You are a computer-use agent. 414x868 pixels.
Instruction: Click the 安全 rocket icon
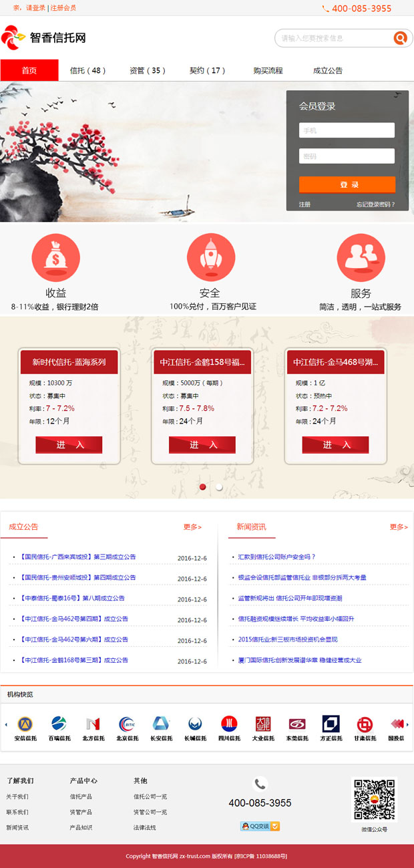(x=210, y=257)
